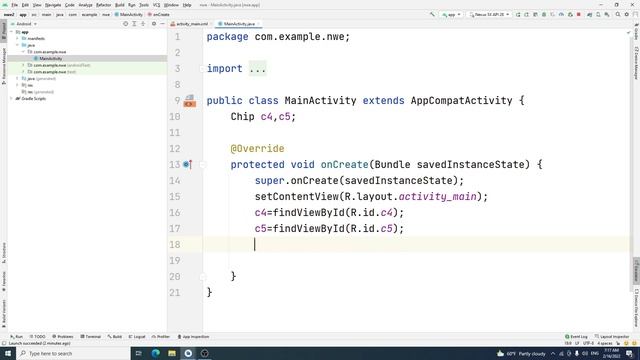Open the Problems tool window
The height and width of the screenshot is (360, 640).
tap(63, 337)
